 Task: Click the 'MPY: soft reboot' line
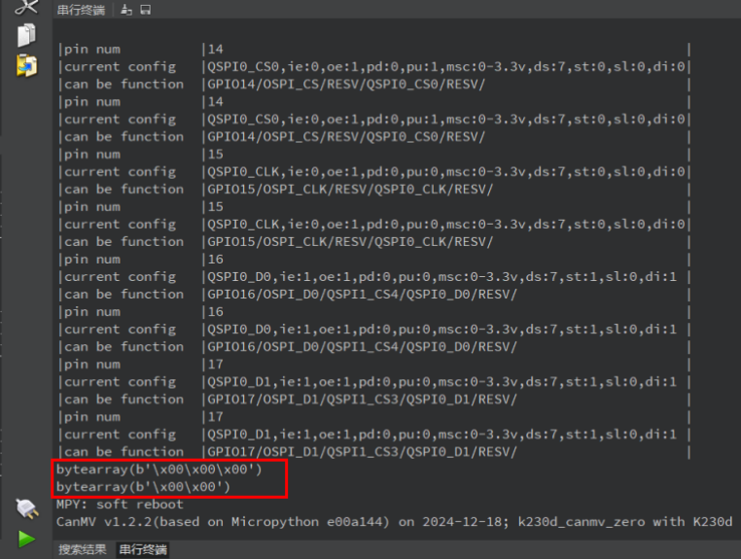[x=120, y=505]
